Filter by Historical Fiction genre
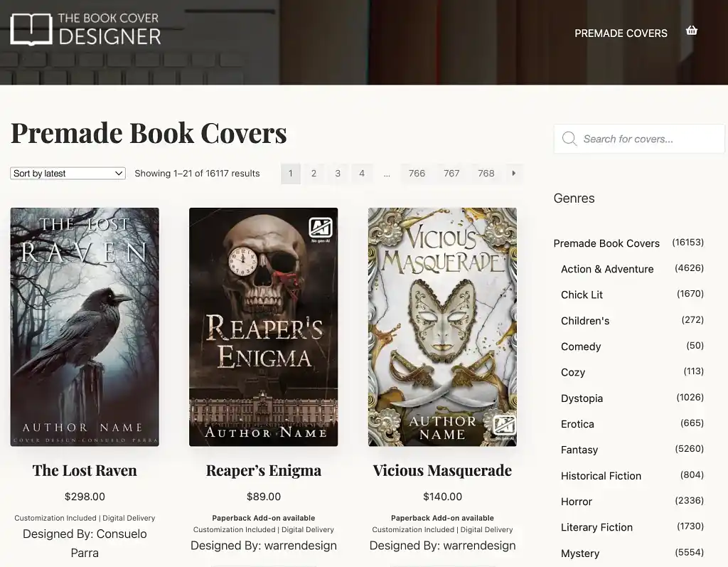728x567 pixels. [x=601, y=476]
